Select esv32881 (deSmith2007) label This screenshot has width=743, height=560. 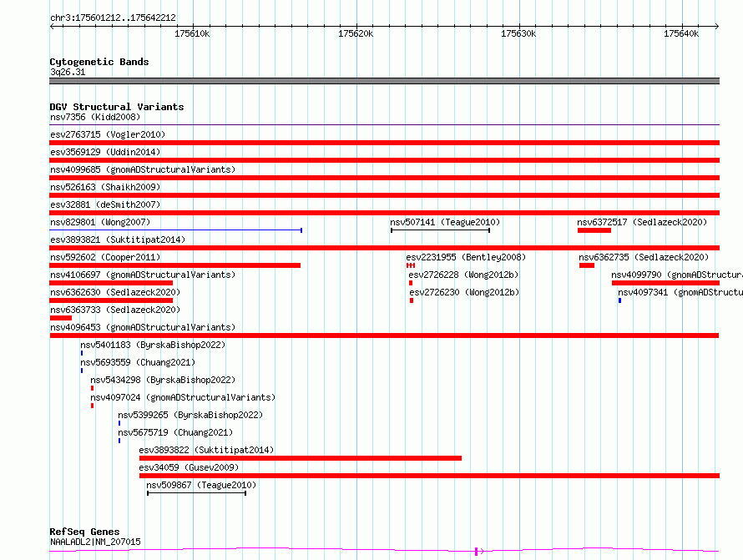(x=105, y=204)
